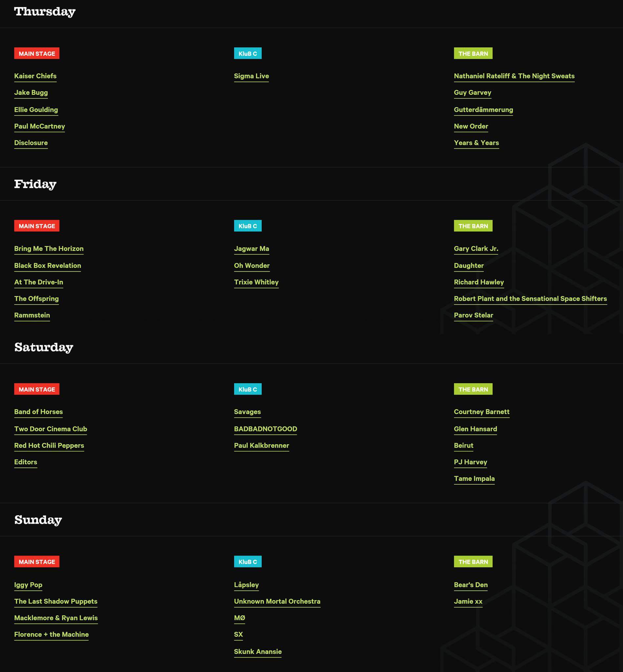623x672 pixels.
Task: Click the Paul McCartney link under Thursday
Action: click(39, 126)
